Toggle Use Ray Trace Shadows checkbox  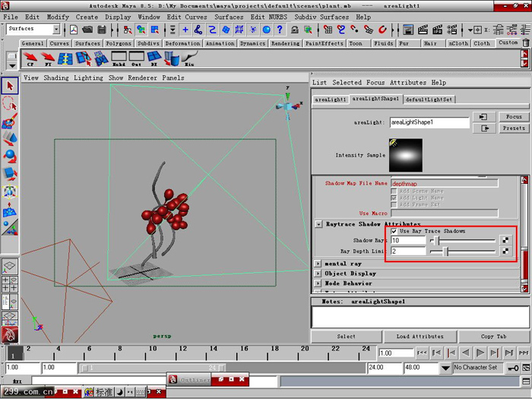[394, 231]
